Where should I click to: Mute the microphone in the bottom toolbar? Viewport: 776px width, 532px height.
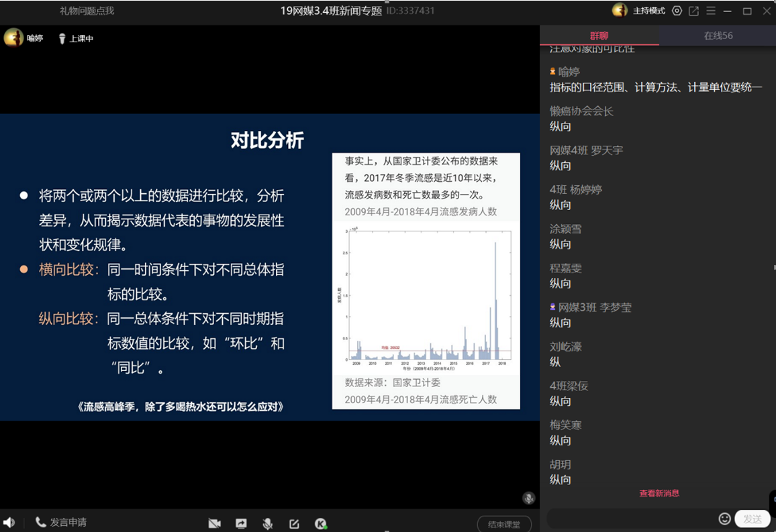[x=268, y=524]
